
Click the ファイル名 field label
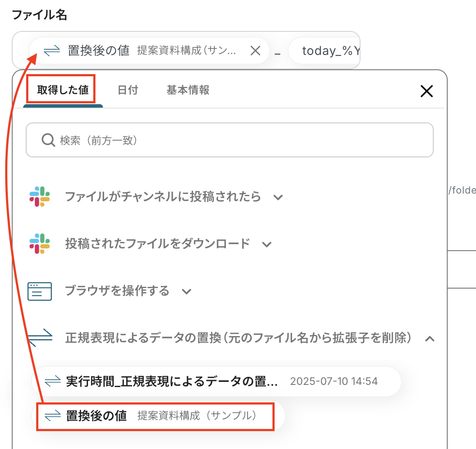(x=39, y=14)
